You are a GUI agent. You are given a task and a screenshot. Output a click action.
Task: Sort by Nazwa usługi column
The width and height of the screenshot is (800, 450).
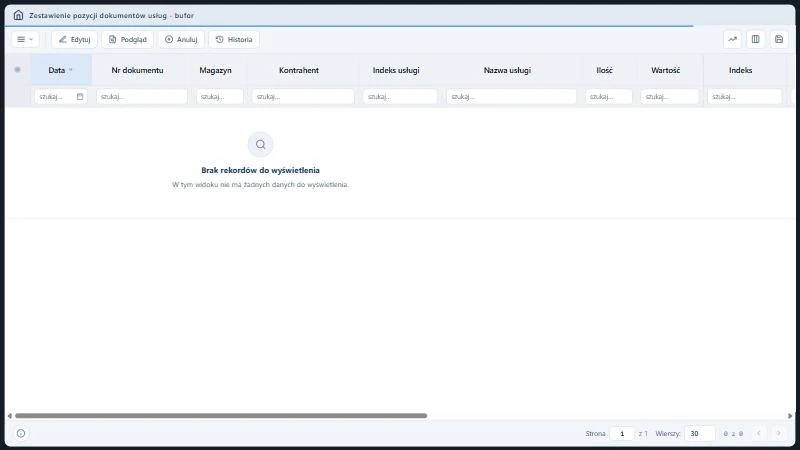point(507,70)
